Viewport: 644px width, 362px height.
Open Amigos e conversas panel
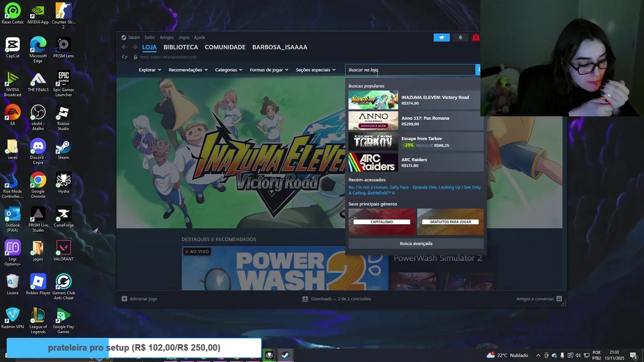pos(539,299)
